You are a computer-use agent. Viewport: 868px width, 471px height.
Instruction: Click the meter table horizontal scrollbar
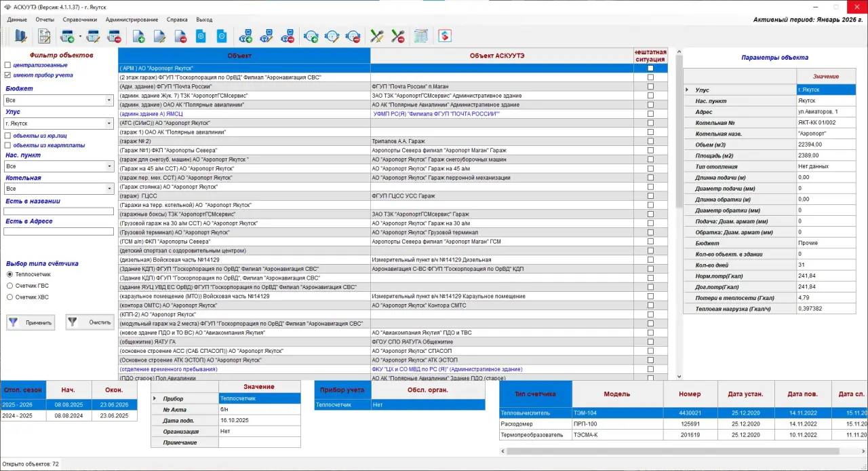pyautogui.click(x=678, y=451)
